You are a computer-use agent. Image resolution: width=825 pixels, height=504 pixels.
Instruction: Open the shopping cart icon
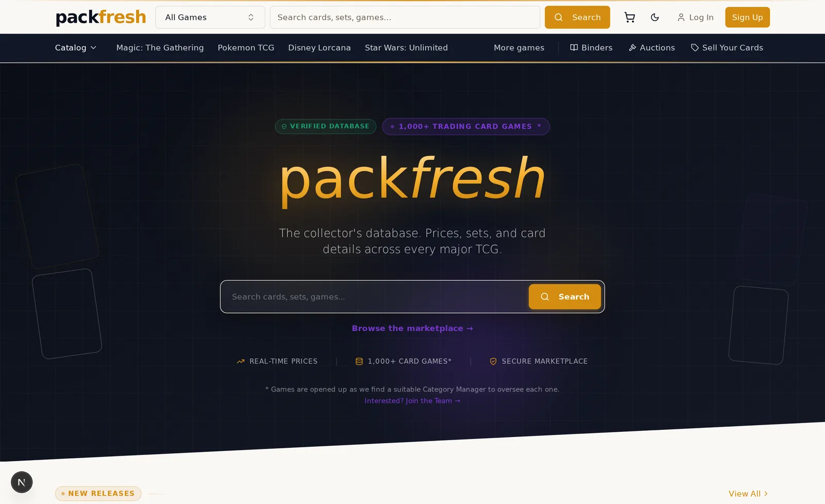click(x=630, y=18)
